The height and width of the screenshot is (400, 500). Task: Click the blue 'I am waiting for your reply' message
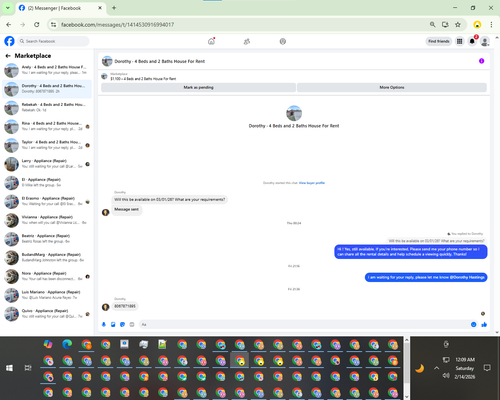tap(426, 277)
